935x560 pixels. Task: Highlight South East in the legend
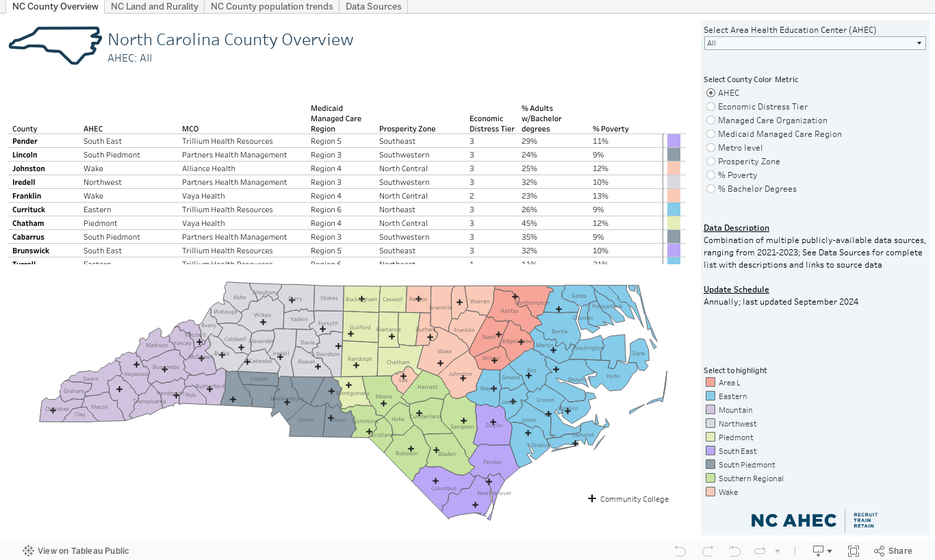coord(731,451)
